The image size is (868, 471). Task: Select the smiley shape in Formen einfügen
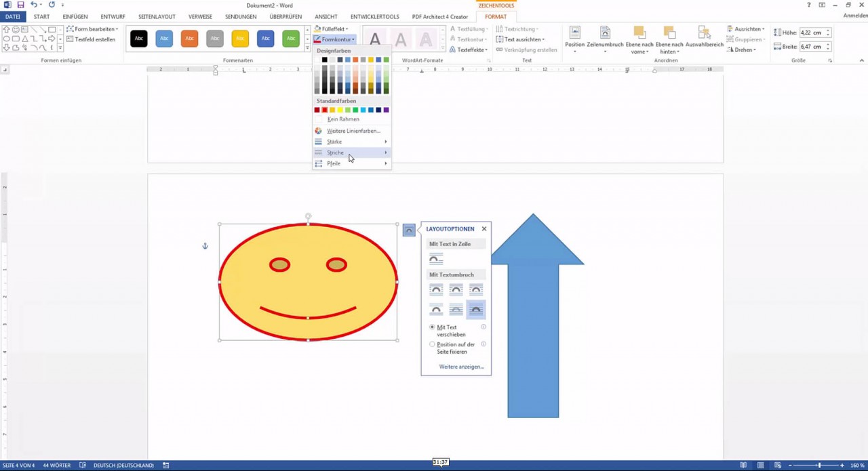point(15,29)
